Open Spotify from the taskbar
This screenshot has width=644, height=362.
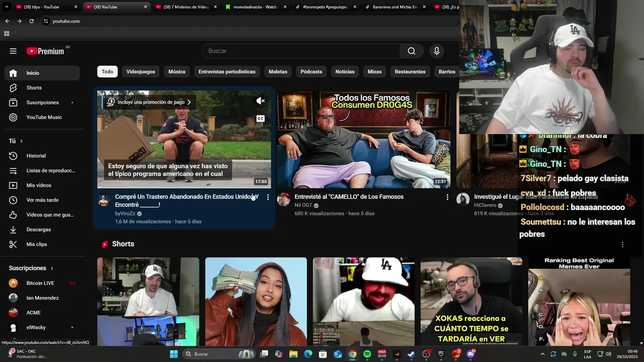coord(367,354)
